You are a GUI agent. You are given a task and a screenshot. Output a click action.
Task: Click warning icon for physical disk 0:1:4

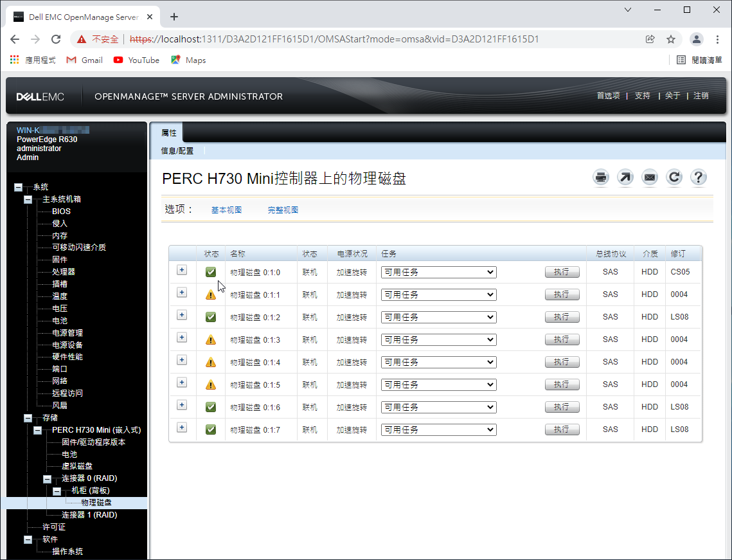(x=211, y=362)
